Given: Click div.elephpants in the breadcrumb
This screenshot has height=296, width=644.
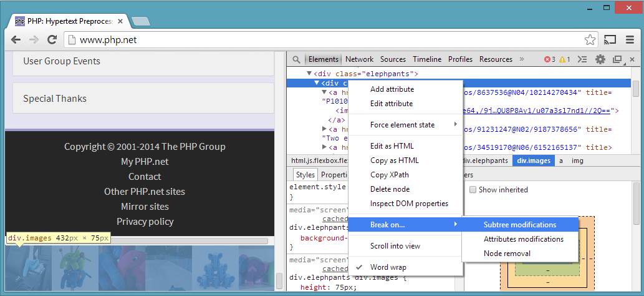Looking at the screenshot, I should coord(485,161).
